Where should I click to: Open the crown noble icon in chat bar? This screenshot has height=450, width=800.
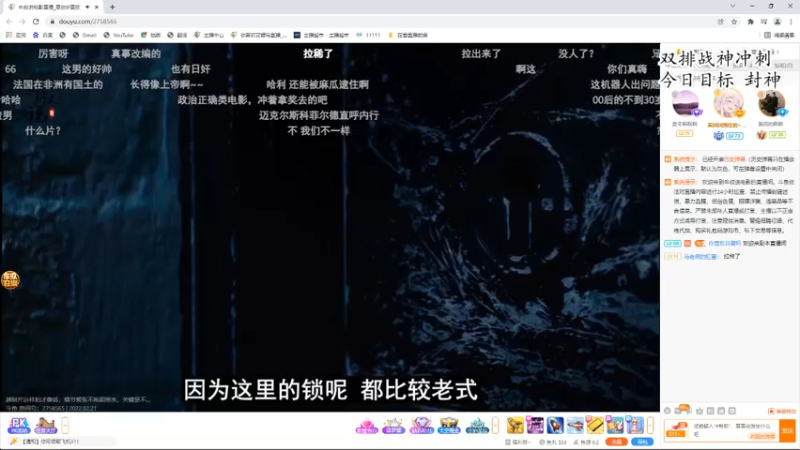699,411
